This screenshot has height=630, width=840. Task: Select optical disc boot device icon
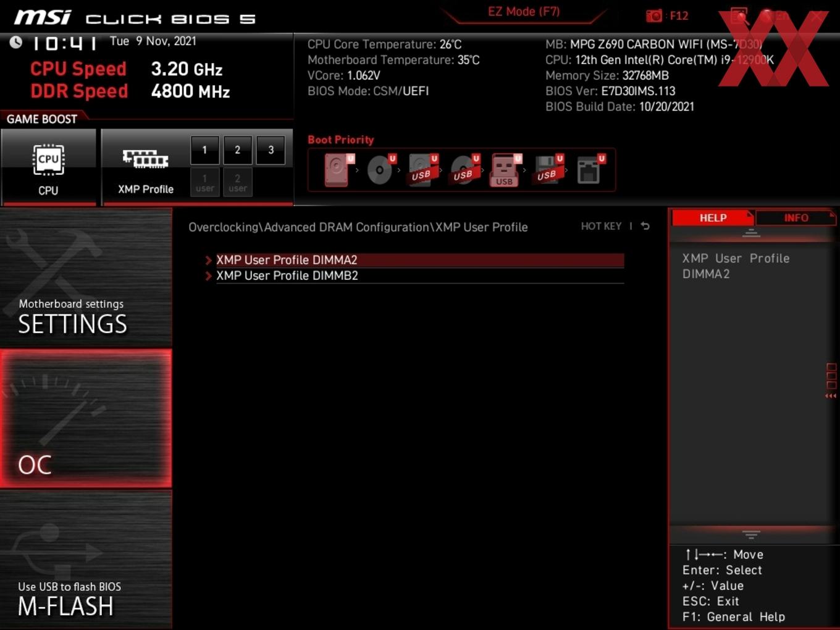click(x=381, y=170)
